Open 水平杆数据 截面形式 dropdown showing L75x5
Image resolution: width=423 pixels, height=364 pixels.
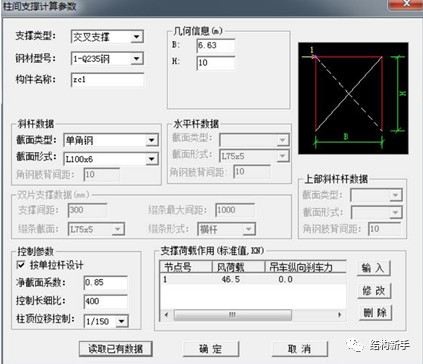point(254,156)
